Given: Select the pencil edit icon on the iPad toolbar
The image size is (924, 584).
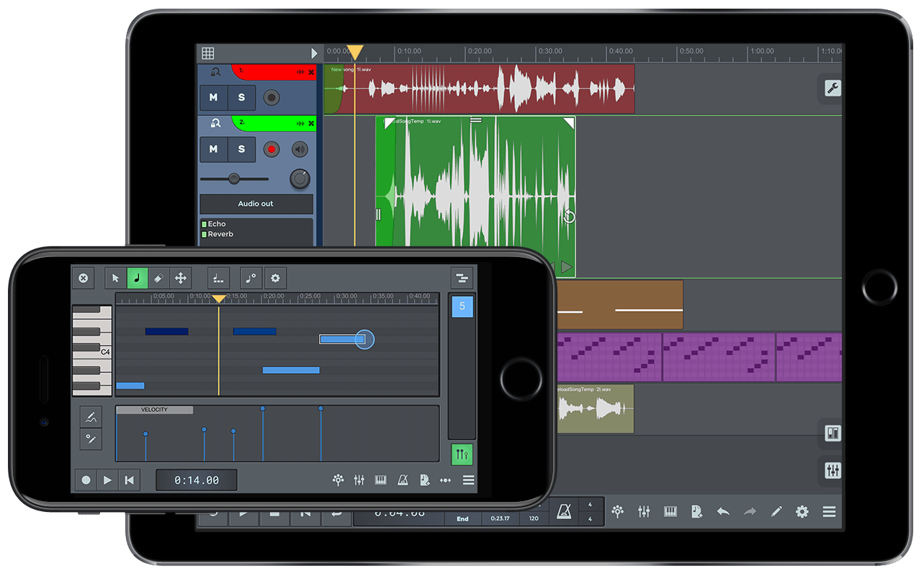Looking at the screenshot, I should pos(776,511).
